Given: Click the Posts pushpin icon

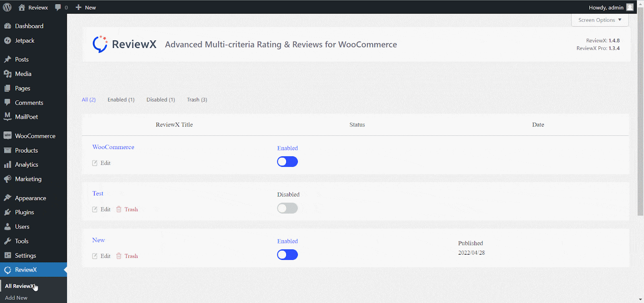Looking at the screenshot, I should coord(7,59).
